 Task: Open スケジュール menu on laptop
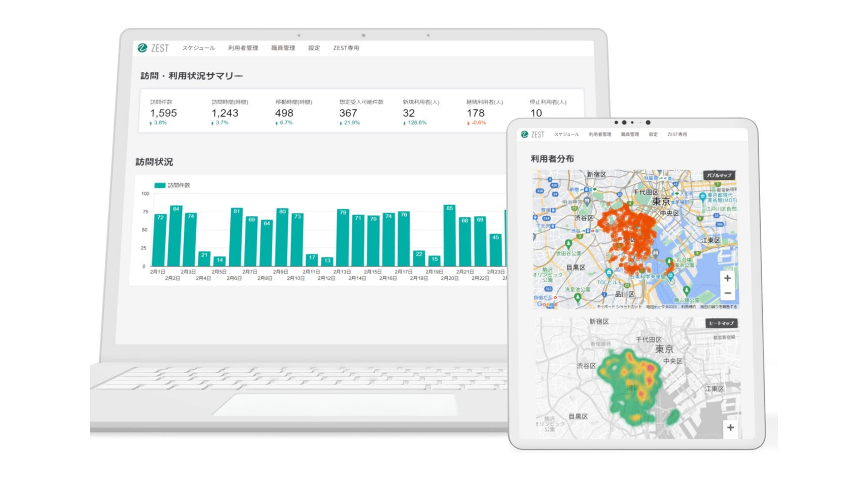[x=198, y=48]
